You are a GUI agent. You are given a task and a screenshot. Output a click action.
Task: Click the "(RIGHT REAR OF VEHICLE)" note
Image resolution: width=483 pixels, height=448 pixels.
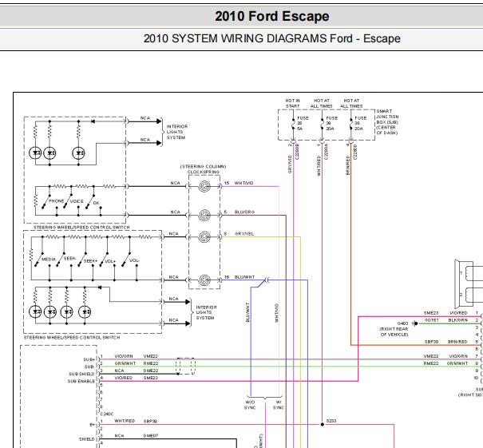394,331
